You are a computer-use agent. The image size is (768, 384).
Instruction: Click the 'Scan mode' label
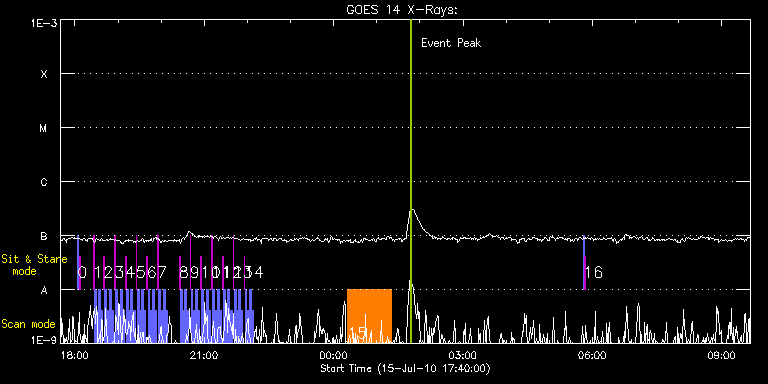[x=28, y=324]
